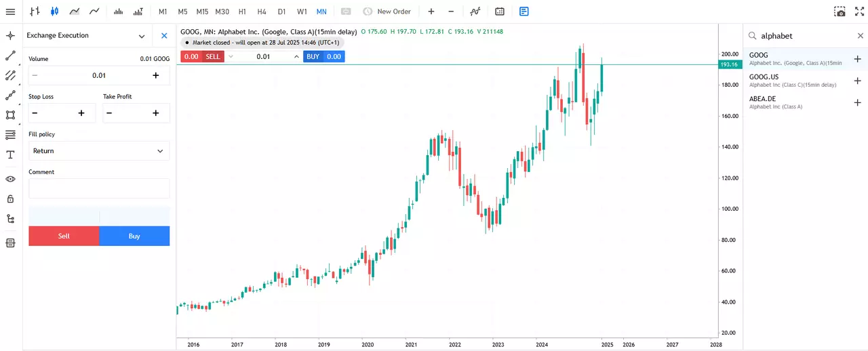Close the Exchange Execution order panel
This screenshot has width=868, height=351.
164,36
